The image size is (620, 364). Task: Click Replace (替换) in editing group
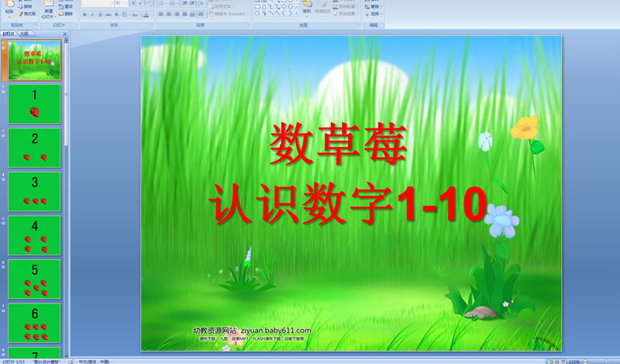click(374, 6)
